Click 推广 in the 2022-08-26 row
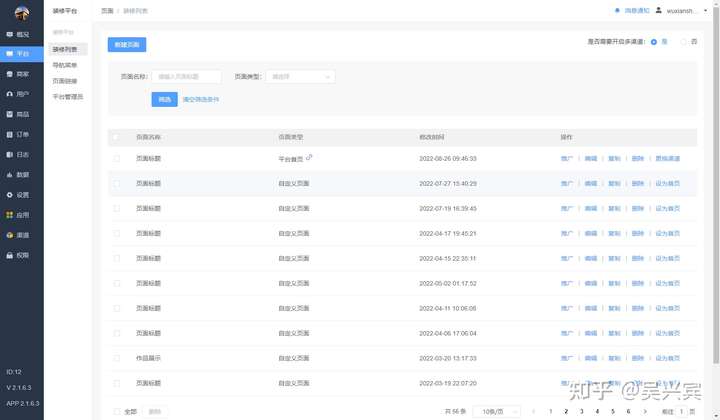The width and height of the screenshot is (720, 420). pos(567,158)
